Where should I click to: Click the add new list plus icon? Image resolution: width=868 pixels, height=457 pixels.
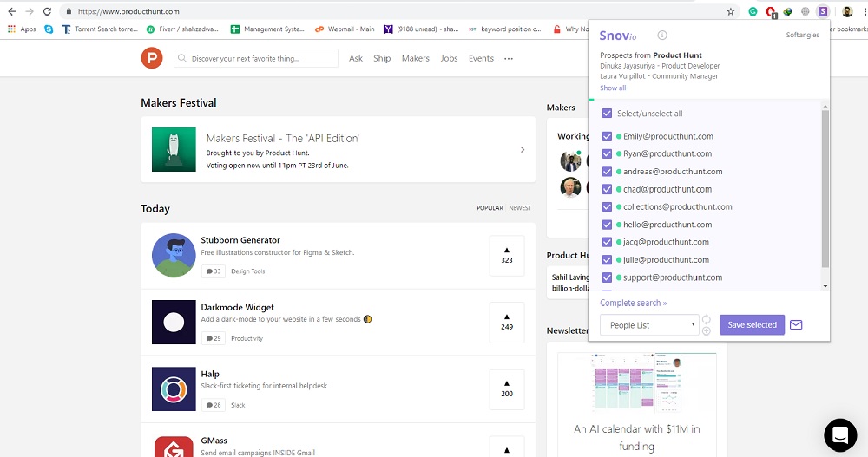pyautogui.click(x=707, y=331)
